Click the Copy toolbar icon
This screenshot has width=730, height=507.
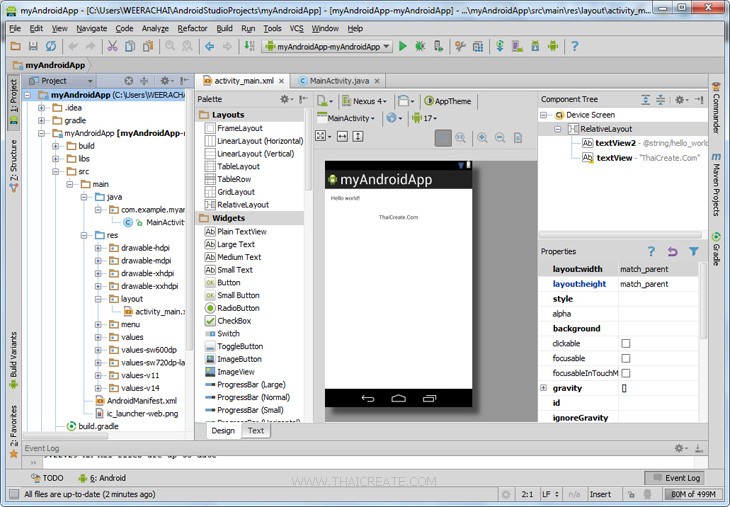[x=130, y=46]
